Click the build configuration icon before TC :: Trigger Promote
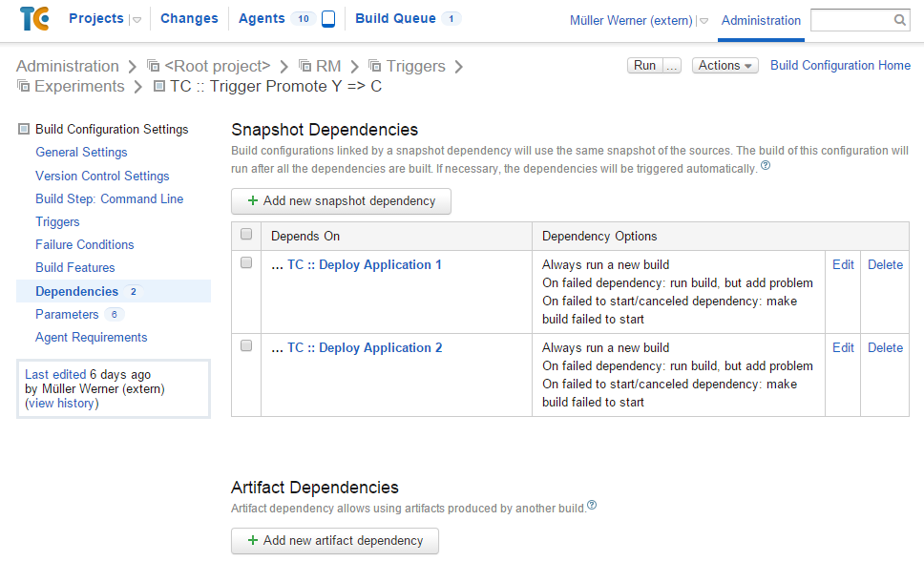Image resolution: width=924 pixels, height=562 pixels. (x=159, y=86)
